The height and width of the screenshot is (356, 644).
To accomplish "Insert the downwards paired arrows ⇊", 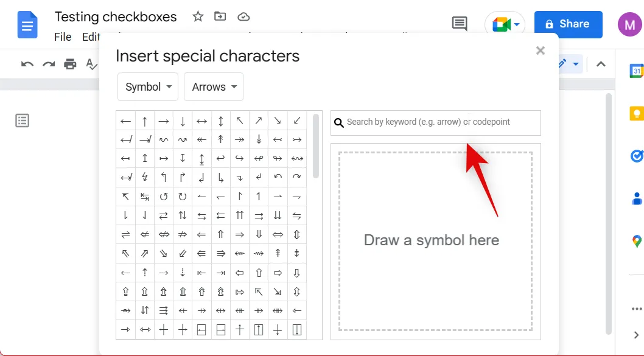I will click(x=278, y=215).
